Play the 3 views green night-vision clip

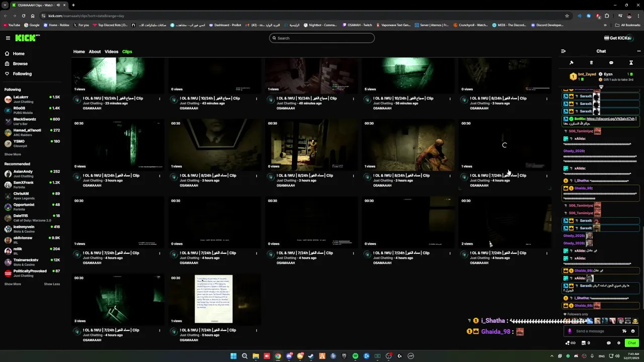point(118,299)
